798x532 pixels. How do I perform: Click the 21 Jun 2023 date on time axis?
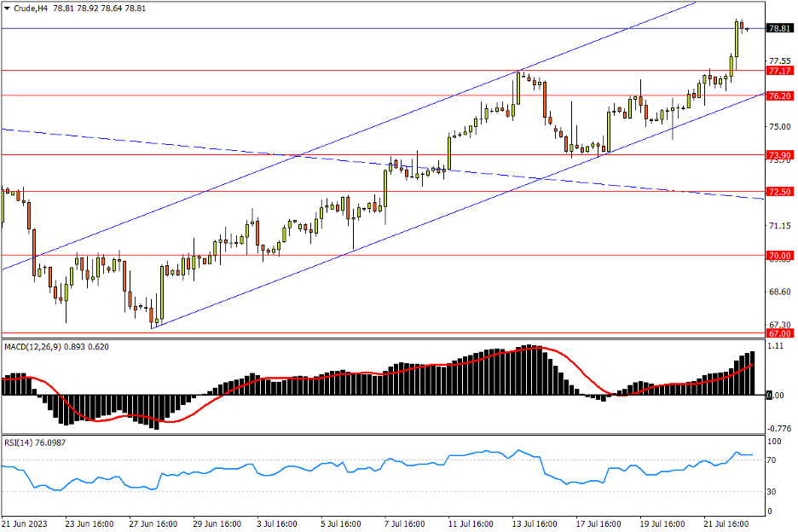click(26, 523)
